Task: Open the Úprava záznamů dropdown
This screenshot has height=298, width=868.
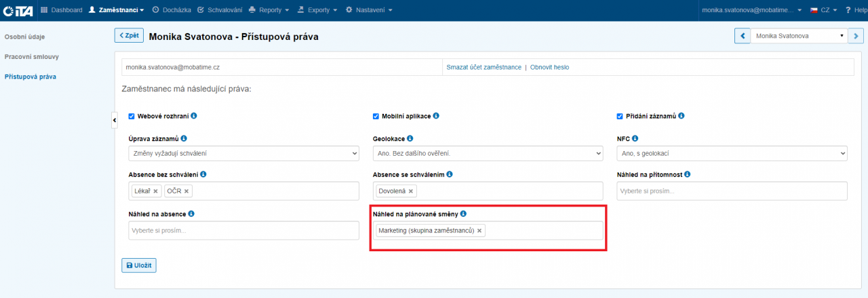Action: click(243, 154)
